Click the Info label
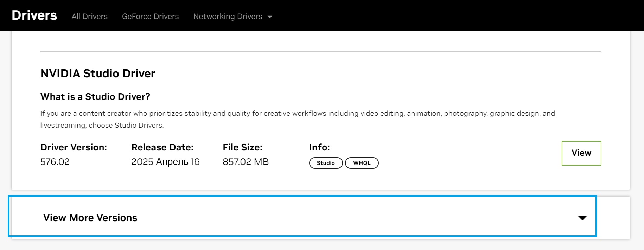644x250 pixels. [319, 147]
